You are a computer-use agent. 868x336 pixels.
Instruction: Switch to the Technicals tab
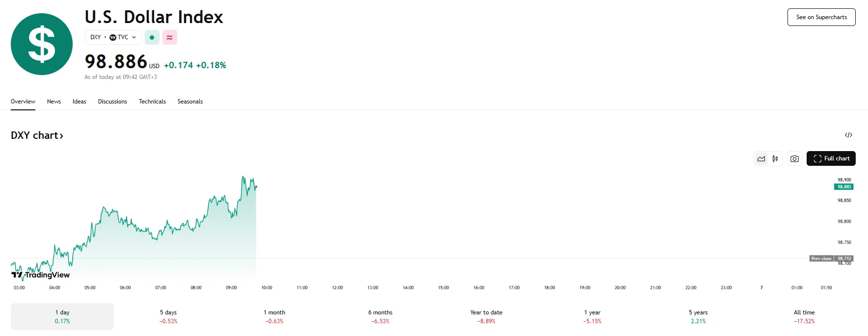[x=152, y=102]
